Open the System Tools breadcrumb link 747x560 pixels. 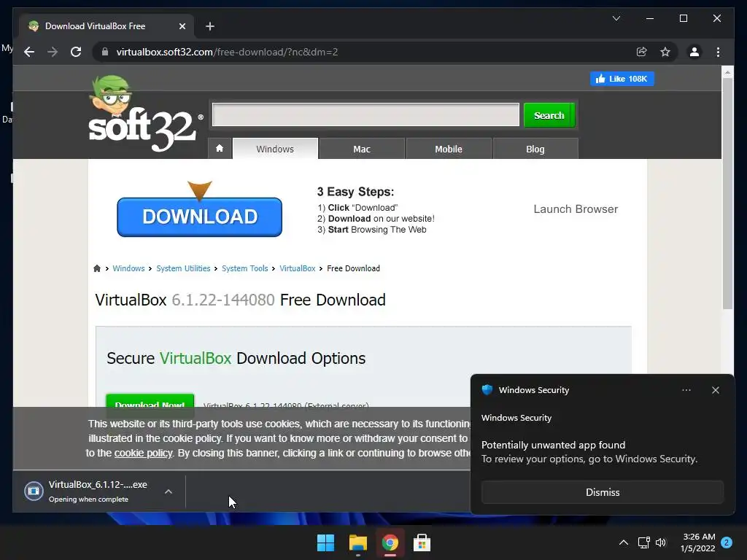click(245, 268)
